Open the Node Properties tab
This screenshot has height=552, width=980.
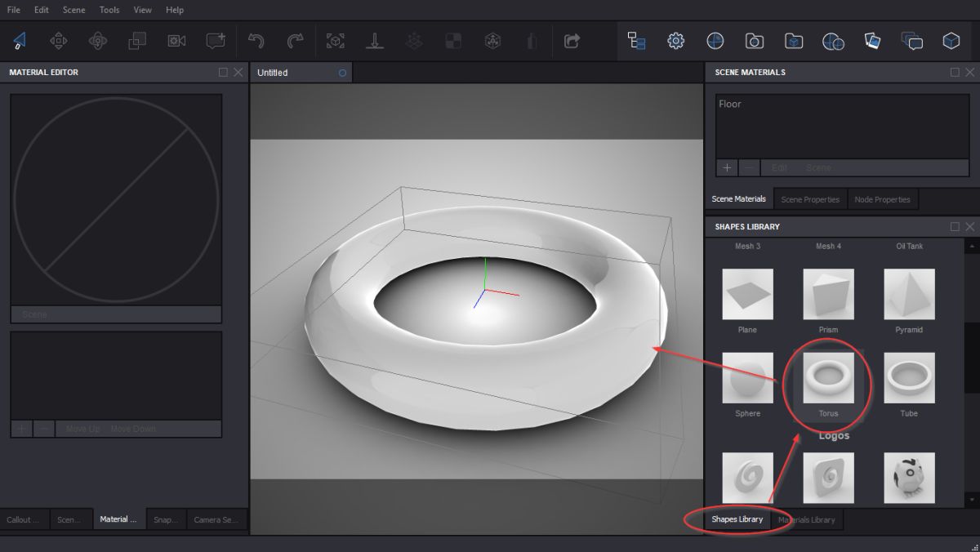(882, 199)
